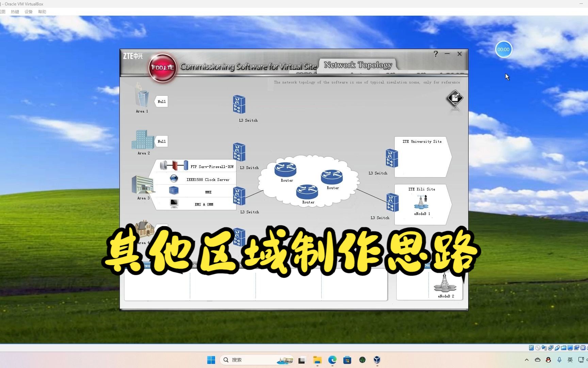Switch the 英 input method indicator

click(x=570, y=360)
